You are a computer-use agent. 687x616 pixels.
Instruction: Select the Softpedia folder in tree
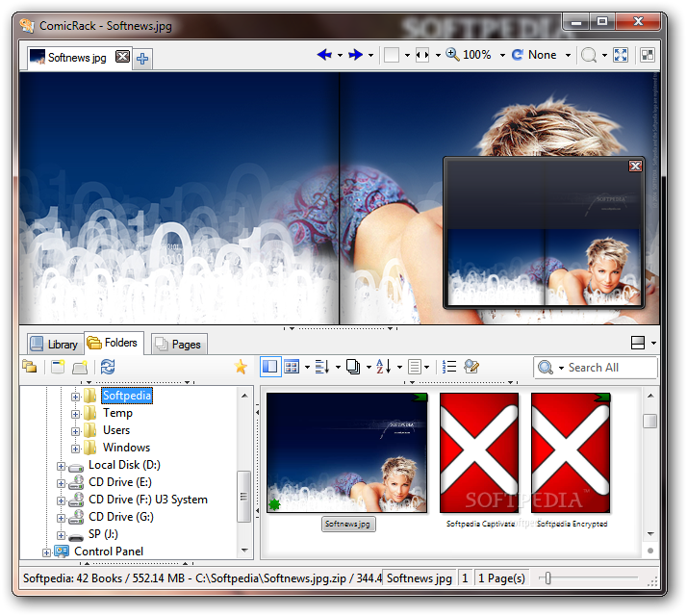point(127,396)
